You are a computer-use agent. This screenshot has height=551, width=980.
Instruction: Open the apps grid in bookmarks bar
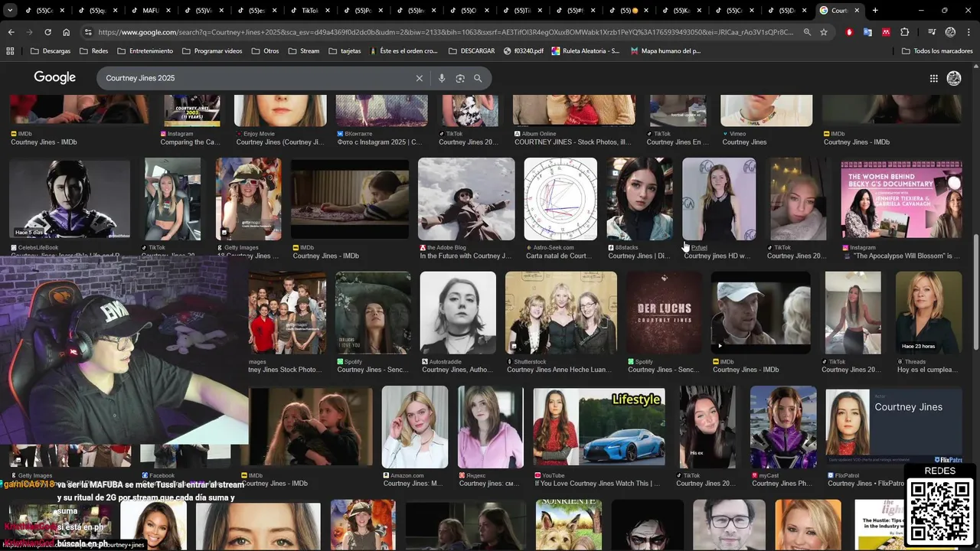10,51
